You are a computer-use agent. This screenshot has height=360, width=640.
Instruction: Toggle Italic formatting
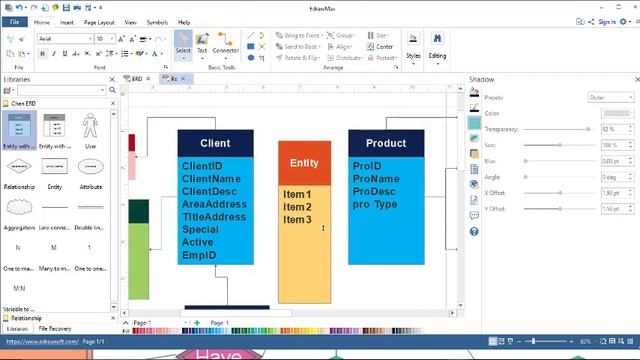click(x=53, y=53)
